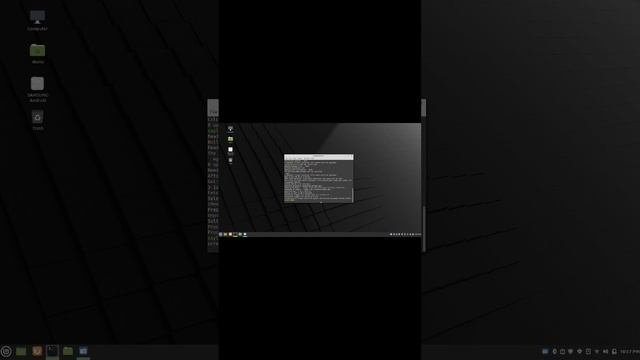
Task: Open the SAMSUNG Android device icon
Action: pyautogui.click(x=38, y=89)
